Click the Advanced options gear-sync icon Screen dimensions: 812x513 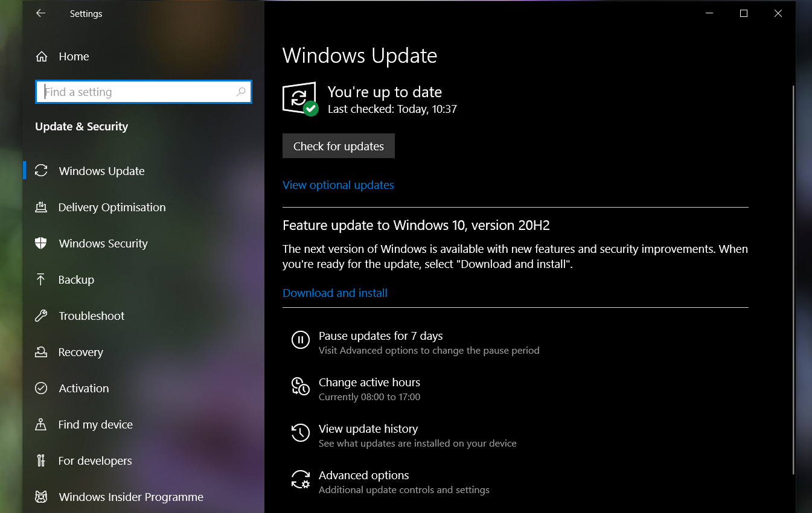point(301,479)
